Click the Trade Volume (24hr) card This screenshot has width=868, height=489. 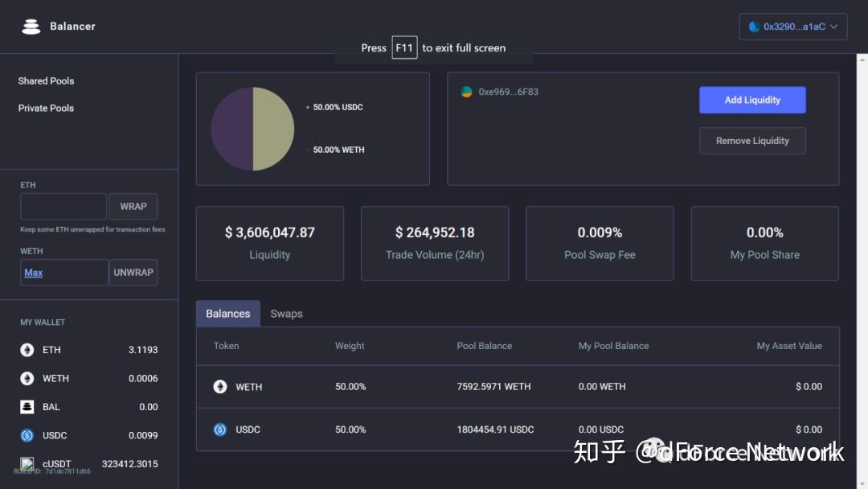click(x=435, y=243)
